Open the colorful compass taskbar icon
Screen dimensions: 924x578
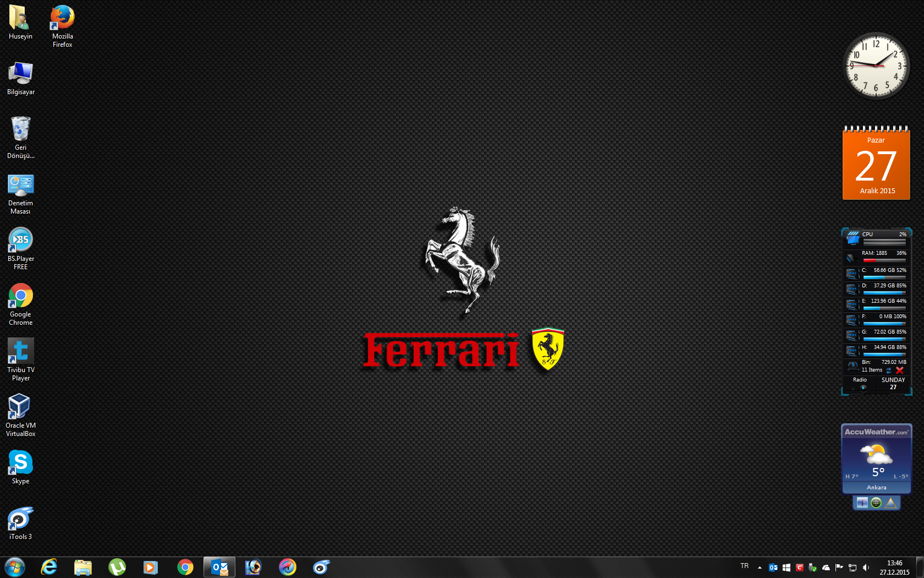tap(287, 567)
